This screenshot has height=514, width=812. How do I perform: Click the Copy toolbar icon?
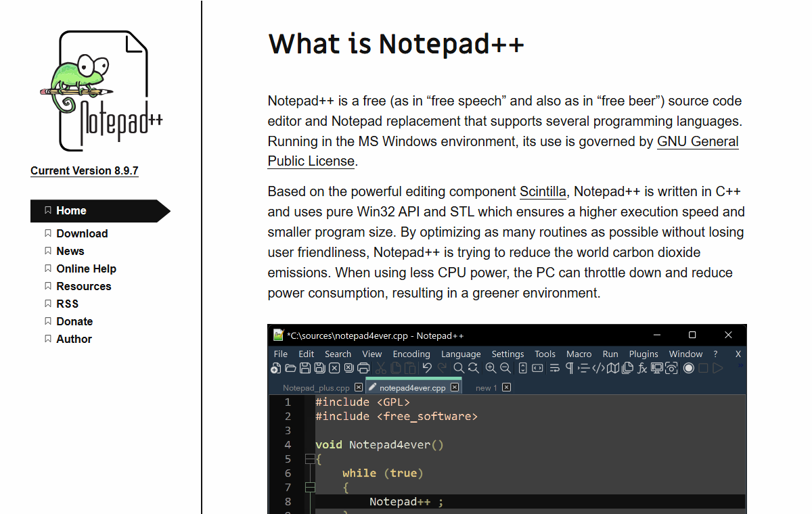click(x=395, y=368)
